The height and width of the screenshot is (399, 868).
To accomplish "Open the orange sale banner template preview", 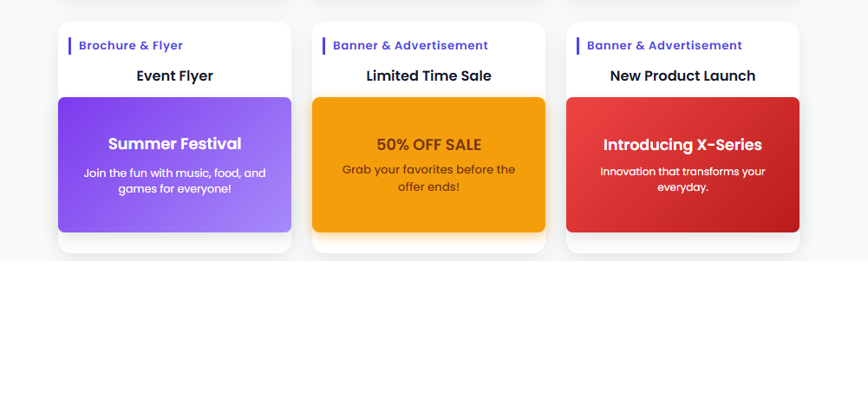I will click(428, 213).
